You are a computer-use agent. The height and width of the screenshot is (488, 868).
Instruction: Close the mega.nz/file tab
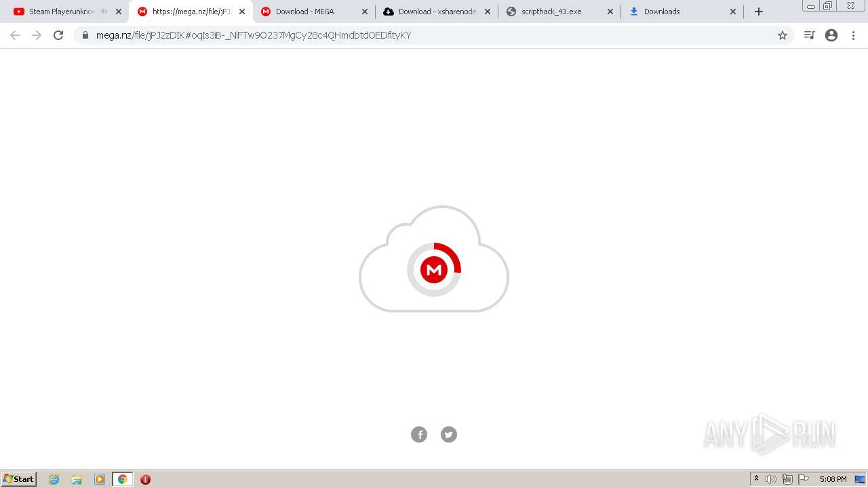click(242, 12)
